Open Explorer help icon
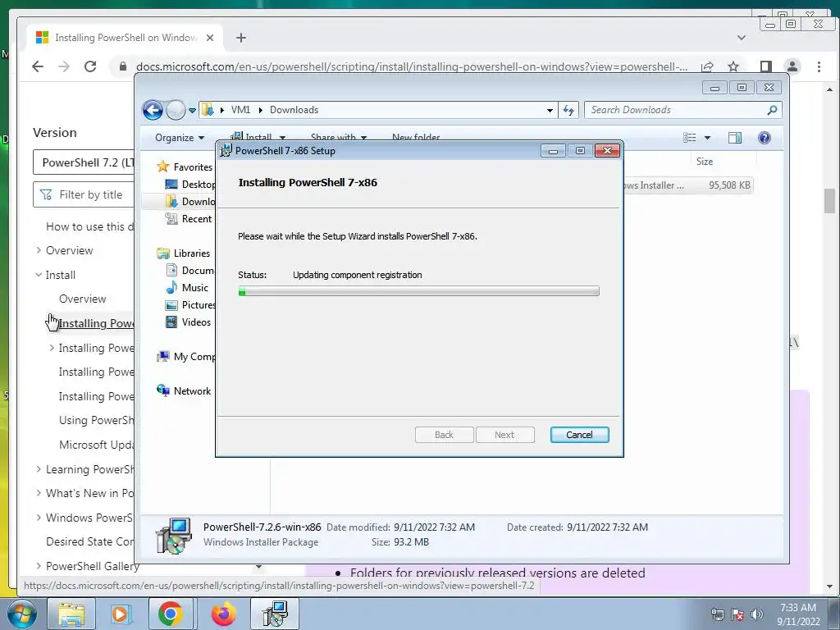Viewport: 840px width, 630px height. tap(765, 138)
